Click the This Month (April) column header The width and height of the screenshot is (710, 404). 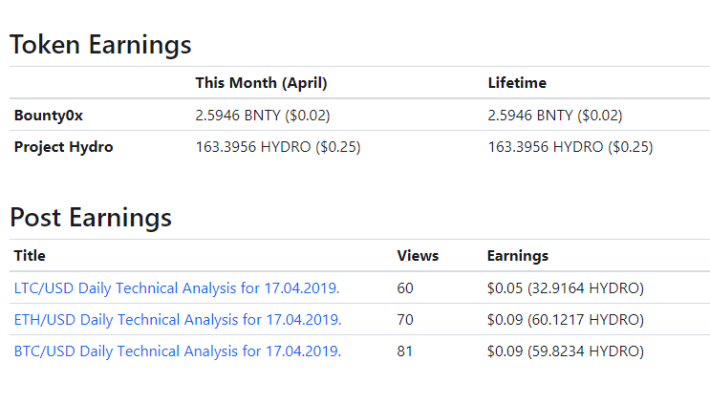coord(261,83)
